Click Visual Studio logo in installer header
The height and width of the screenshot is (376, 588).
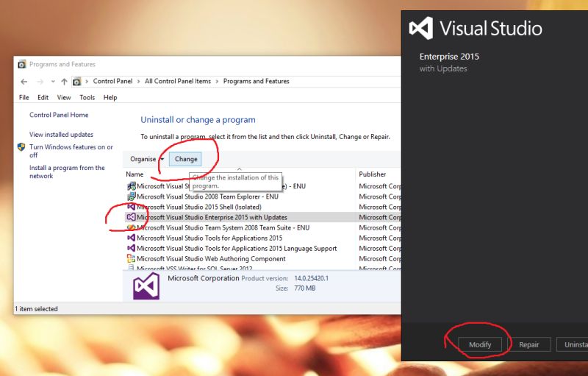(420, 28)
